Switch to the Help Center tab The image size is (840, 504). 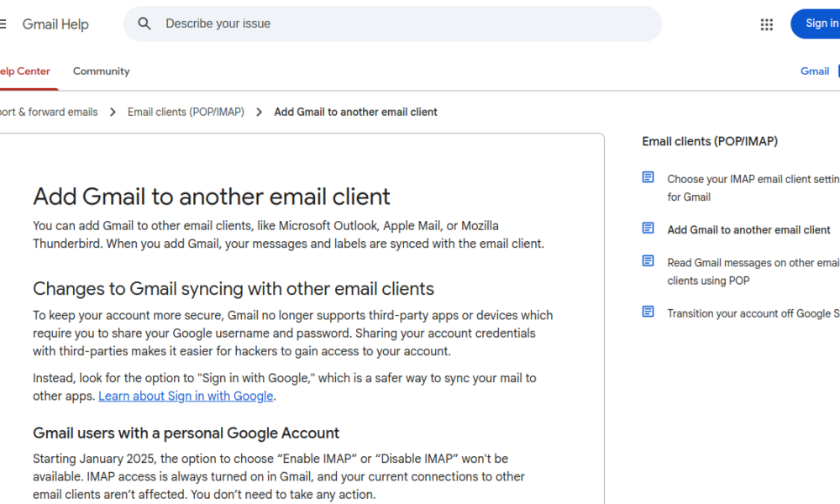[x=24, y=71]
